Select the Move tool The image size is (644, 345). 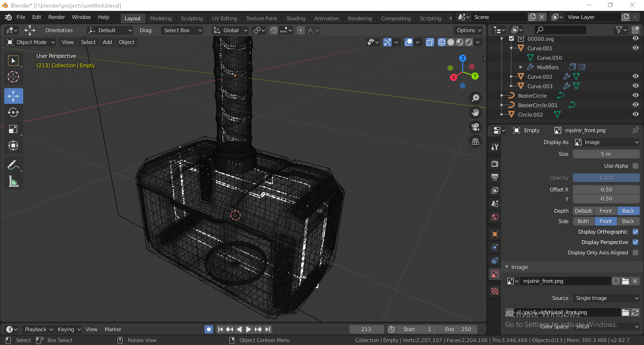click(14, 96)
